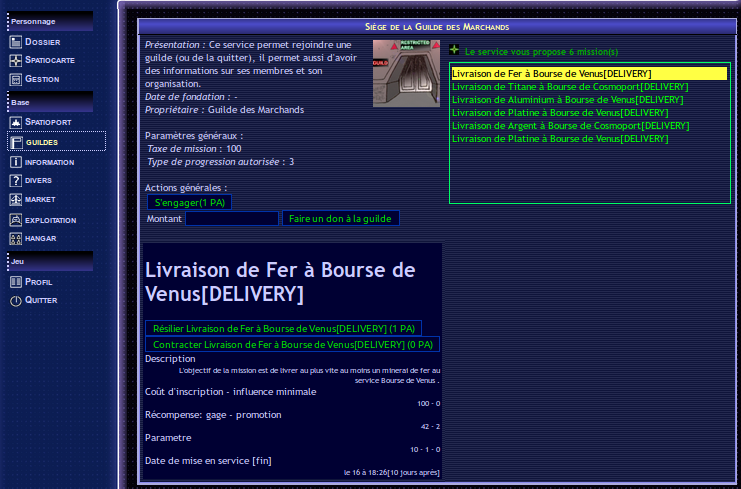Click the Hangar icon
The height and width of the screenshot is (489, 741).
click(16, 238)
